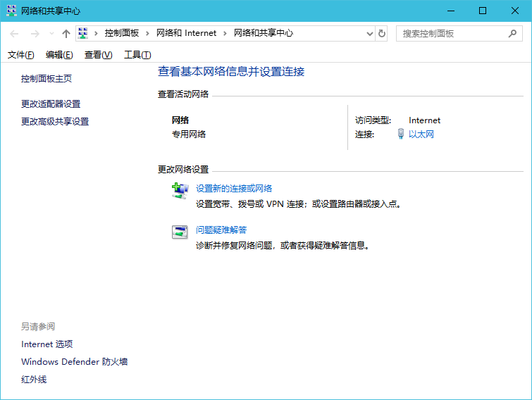Click the Internet access type value

424,120
